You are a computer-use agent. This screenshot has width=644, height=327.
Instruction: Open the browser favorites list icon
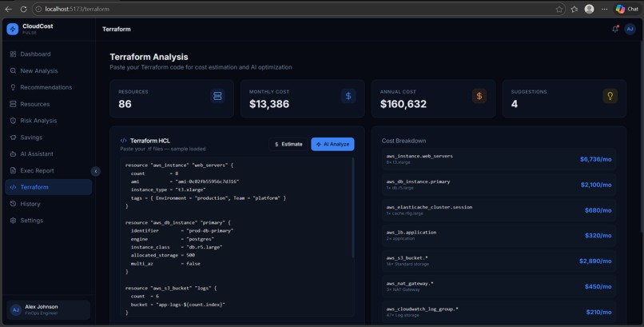coord(574,9)
